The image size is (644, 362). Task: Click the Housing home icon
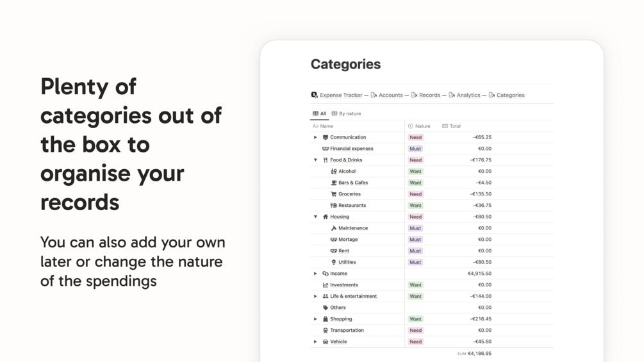point(326,217)
